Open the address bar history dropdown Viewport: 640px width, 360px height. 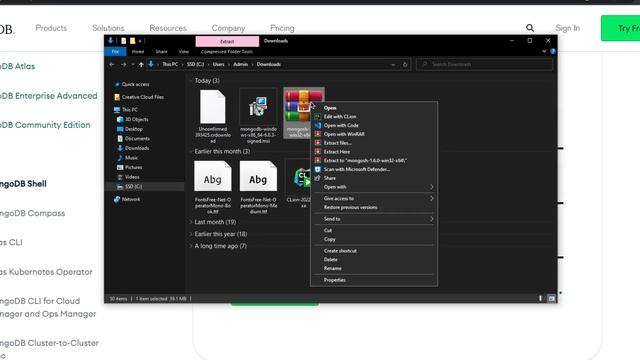coord(393,64)
